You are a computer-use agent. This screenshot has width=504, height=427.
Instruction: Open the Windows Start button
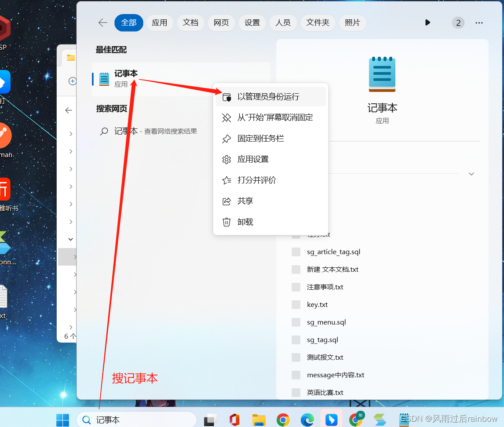(62, 420)
